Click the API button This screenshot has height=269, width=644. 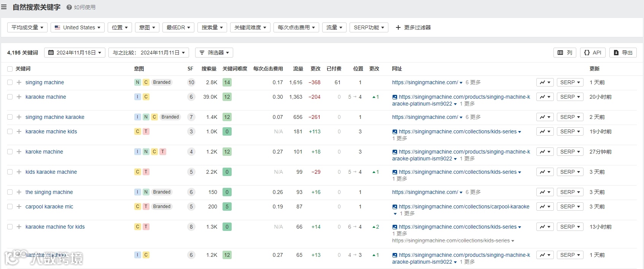tap(593, 53)
